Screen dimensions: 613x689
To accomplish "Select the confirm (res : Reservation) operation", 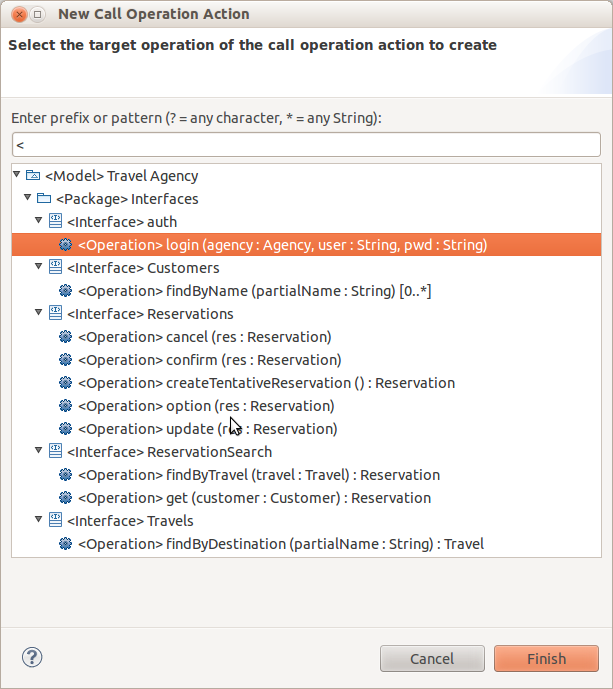I will 210,360.
